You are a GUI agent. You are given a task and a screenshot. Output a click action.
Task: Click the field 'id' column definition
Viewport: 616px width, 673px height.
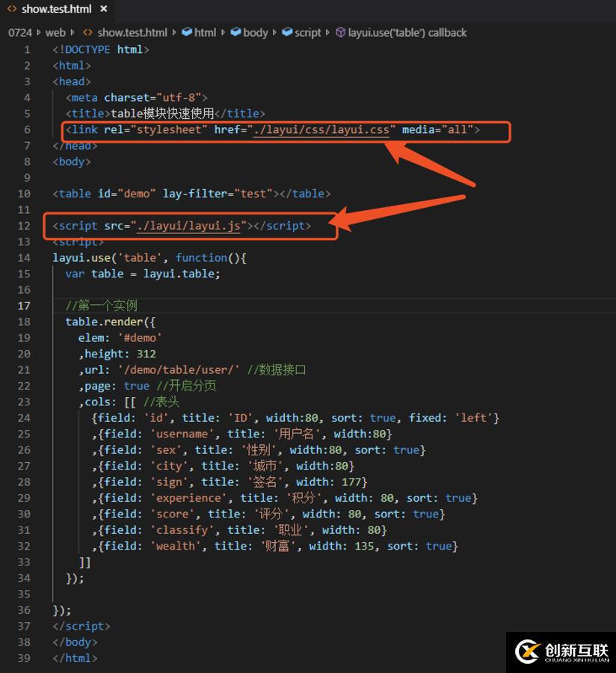(x=295, y=418)
